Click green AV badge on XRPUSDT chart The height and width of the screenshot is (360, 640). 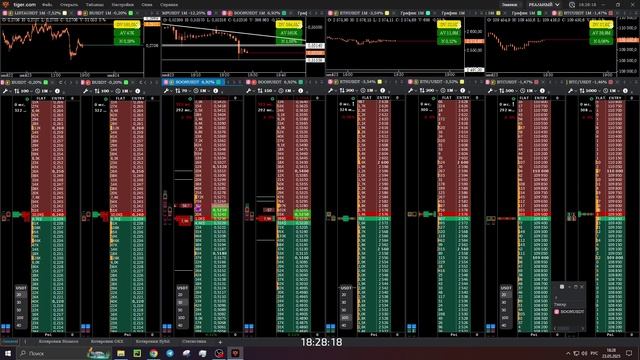click(289, 33)
